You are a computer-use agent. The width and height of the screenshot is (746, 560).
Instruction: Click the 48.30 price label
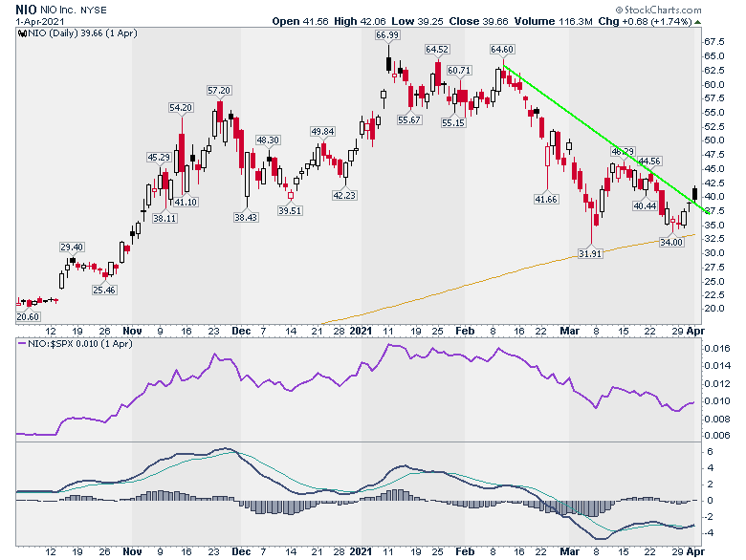[268, 140]
